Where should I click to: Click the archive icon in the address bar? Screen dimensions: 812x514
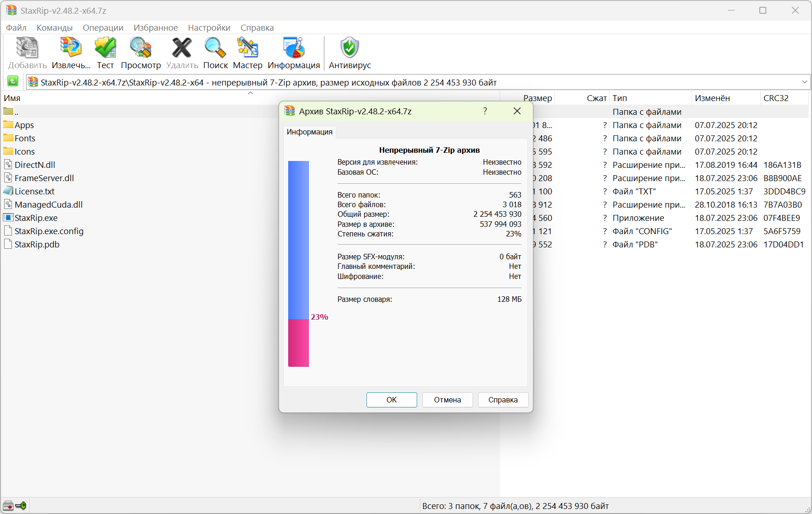(33, 82)
